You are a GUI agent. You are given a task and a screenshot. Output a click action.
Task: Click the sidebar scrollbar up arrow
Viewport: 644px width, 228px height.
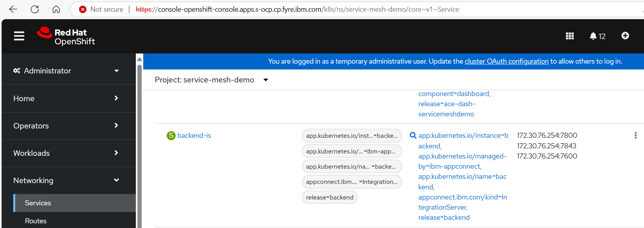point(139,59)
